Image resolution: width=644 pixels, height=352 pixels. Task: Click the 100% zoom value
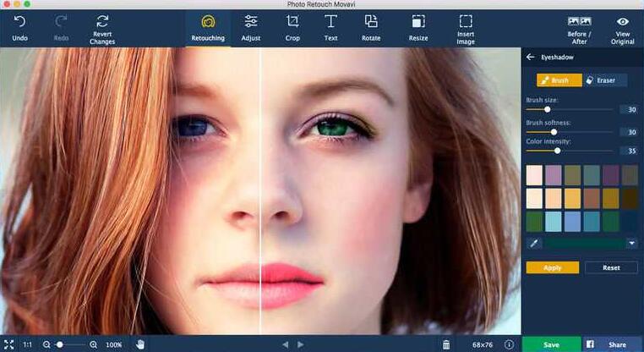114,344
